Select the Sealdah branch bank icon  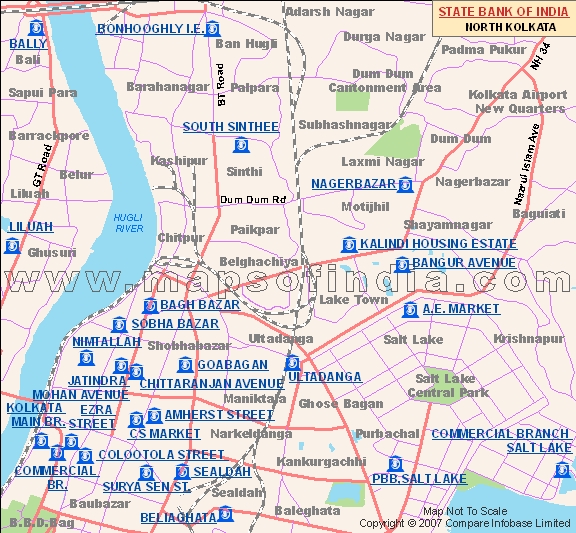tap(182, 472)
